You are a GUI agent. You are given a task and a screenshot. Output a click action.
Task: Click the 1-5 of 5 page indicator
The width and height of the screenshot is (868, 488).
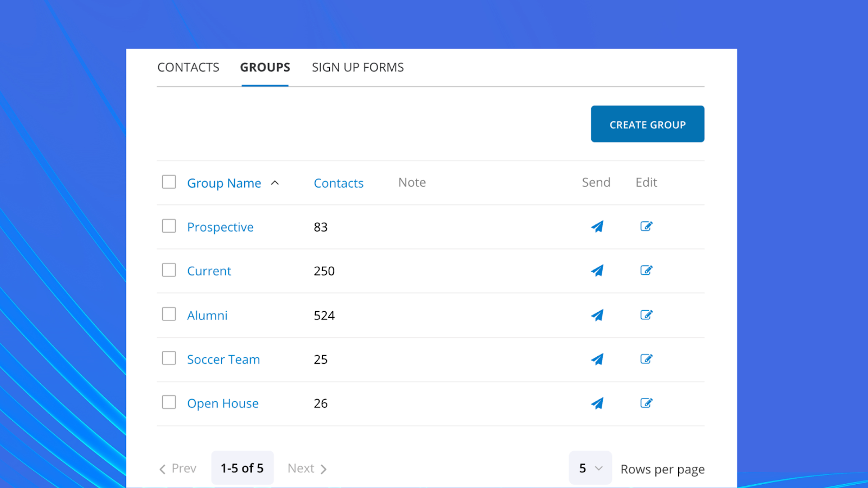(242, 468)
